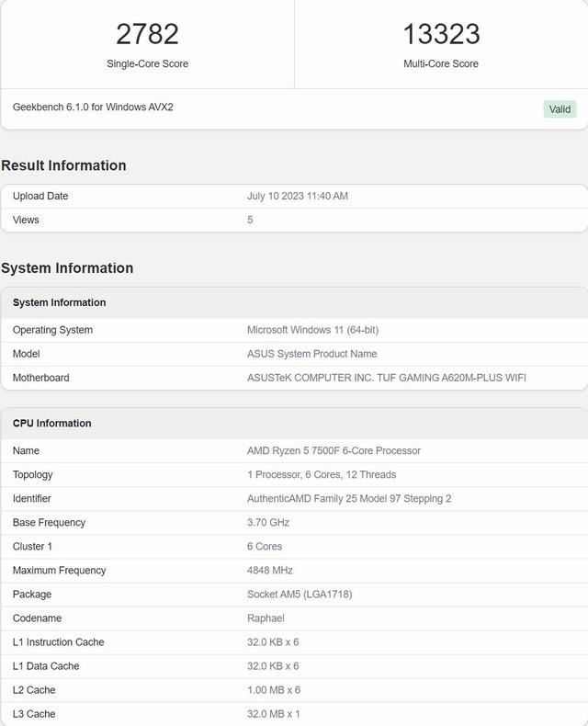Click the AMD Ryzen 5 7500F processor name
Image resolution: width=588 pixels, height=726 pixels.
[334, 451]
